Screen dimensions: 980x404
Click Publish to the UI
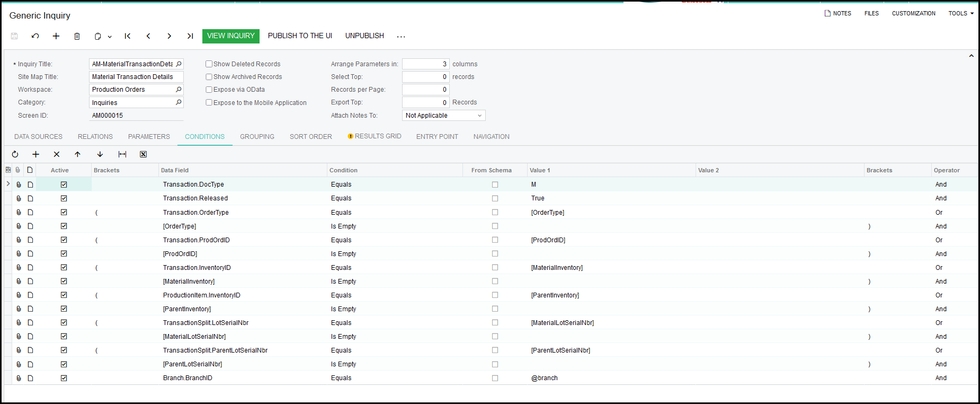(300, 36)
